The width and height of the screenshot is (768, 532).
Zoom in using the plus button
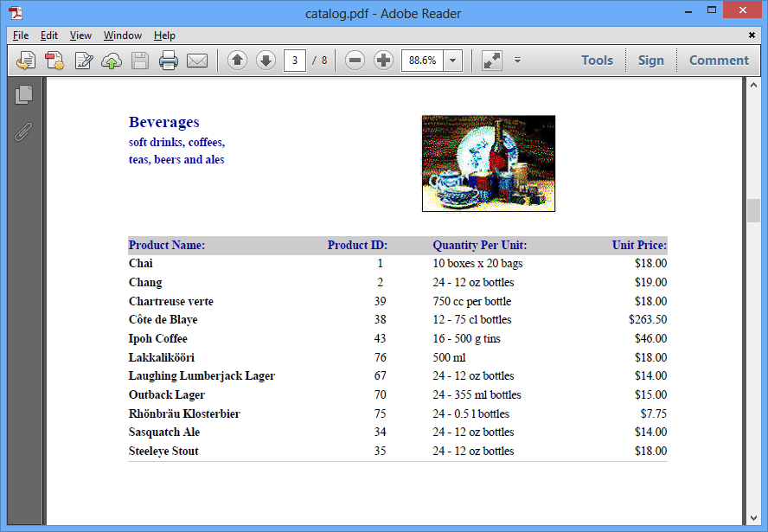click(383, 61)
